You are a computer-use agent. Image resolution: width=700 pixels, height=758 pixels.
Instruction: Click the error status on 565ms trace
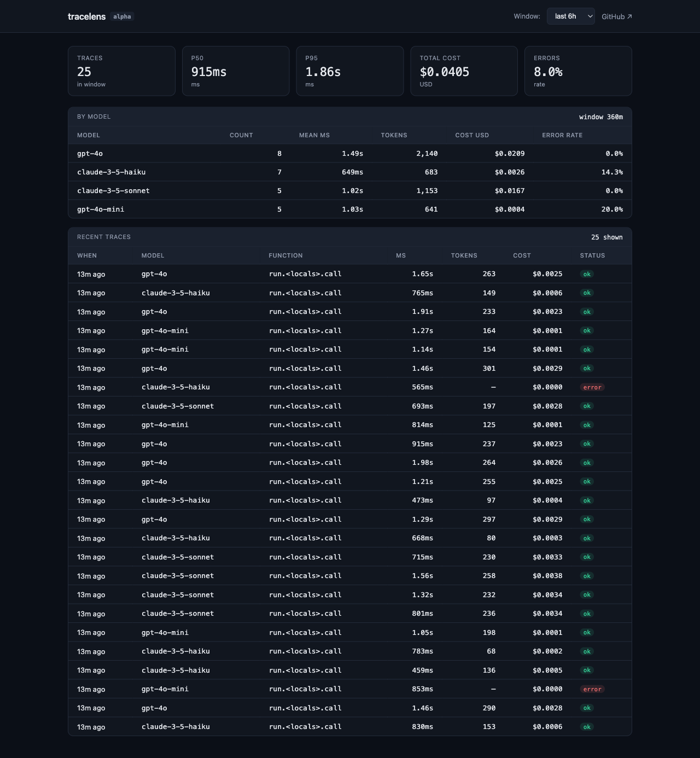[x=592, y=387]
